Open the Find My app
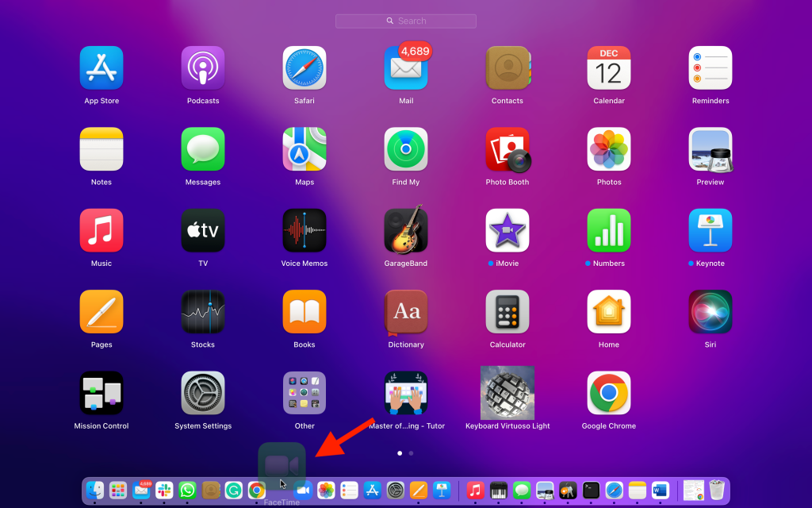Image resolution: width=812 pixels, height=508 pixels. pos(406,149)
